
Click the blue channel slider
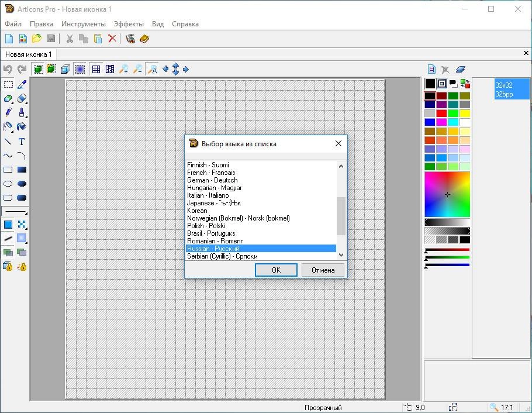447,265
